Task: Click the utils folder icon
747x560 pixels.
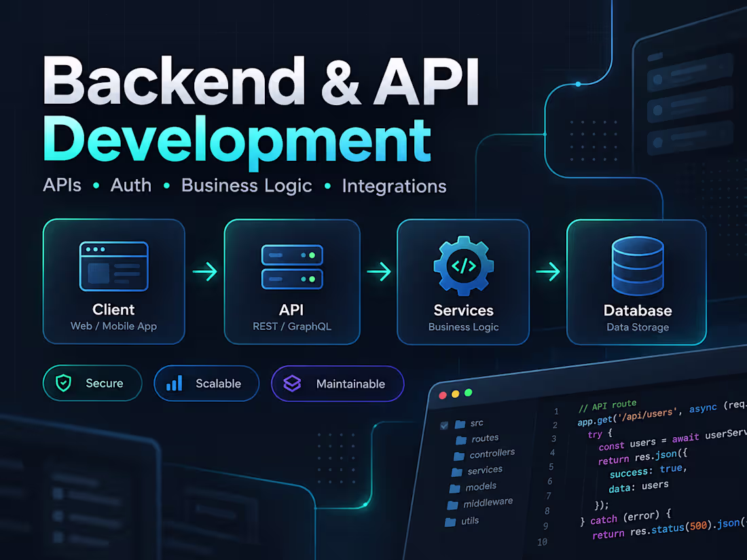Action: (450, 522)
